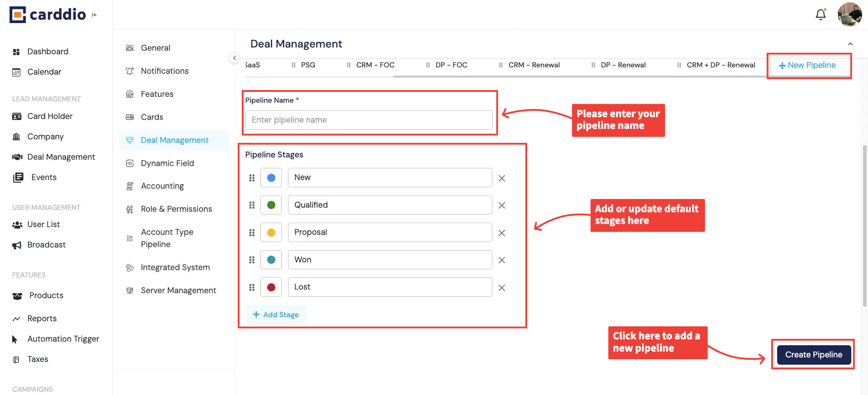Remove the Lost stage
The width and height of the screenshot is (868, 395).
tap(502, 288)
